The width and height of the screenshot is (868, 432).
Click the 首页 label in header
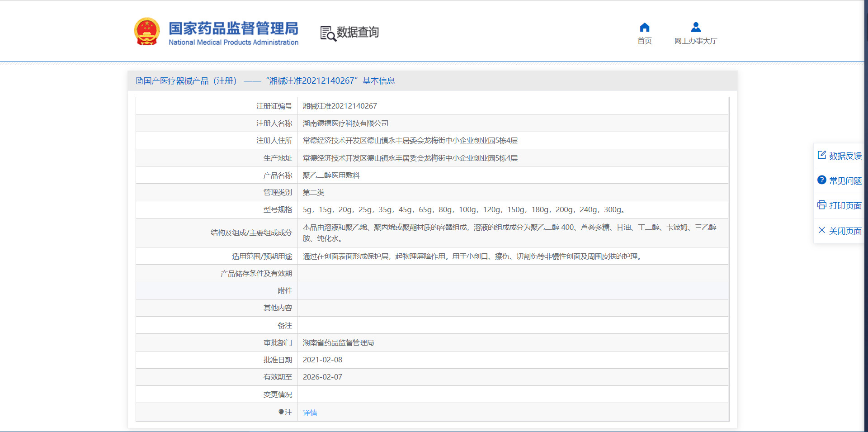[x=645, y=41]
